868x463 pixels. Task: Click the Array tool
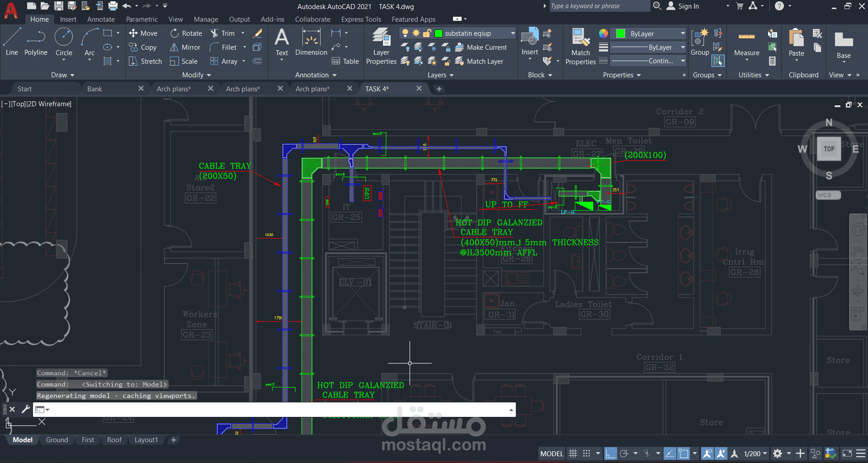(224, 61)
